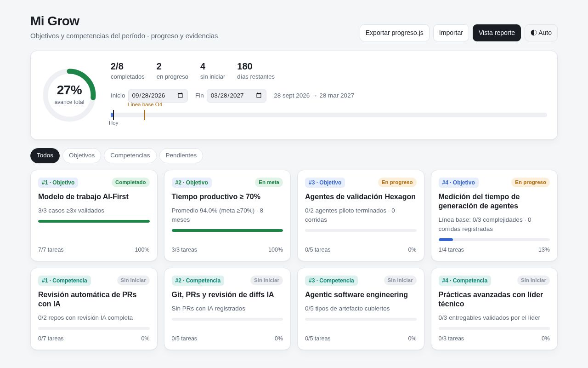Click the 180 días restantes stat
The height and width of the screenshot is (368, 588).
(256, 71)
